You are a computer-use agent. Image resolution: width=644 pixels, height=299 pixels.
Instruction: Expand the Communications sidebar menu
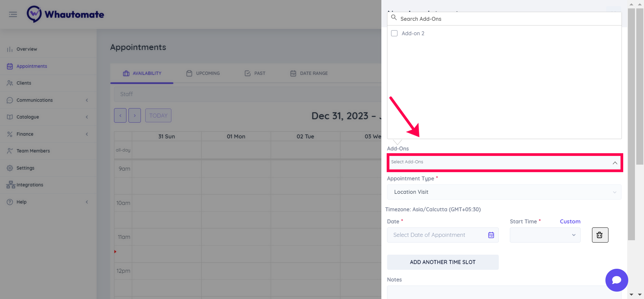(x=35, y=100)
